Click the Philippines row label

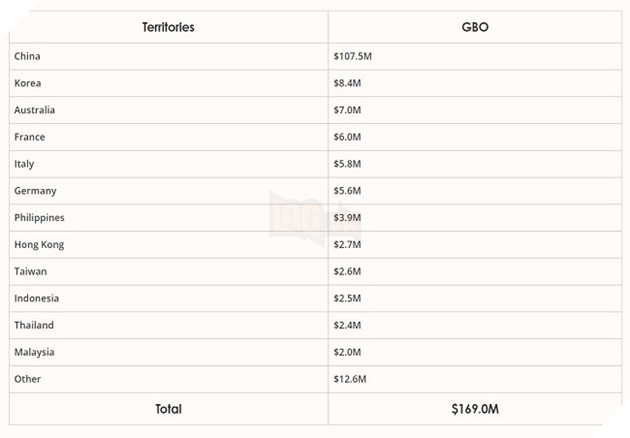pos(39,218)
